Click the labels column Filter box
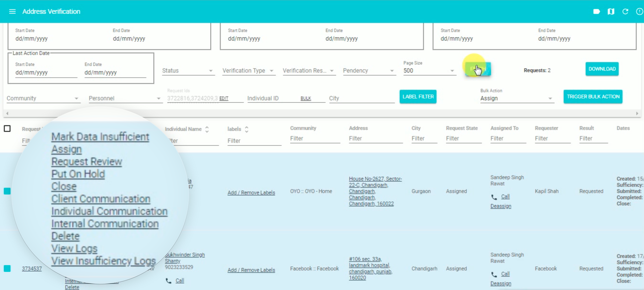 (x=254, y=141)
